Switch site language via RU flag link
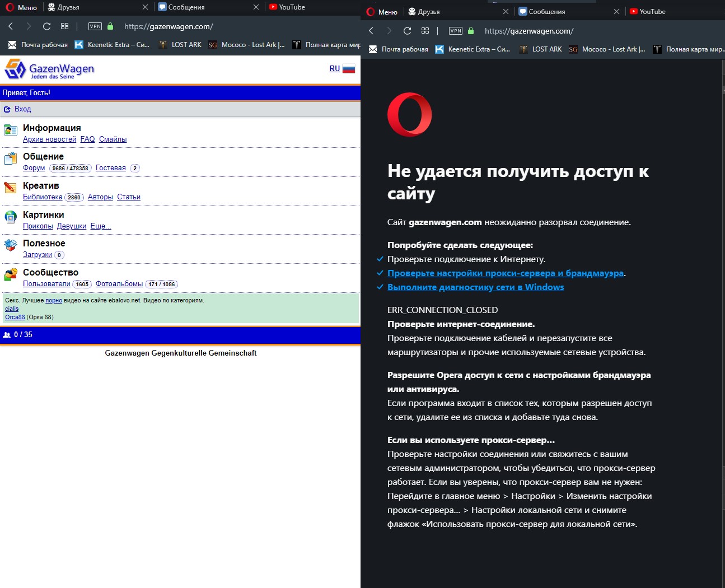The width and height of the screenshot is (725, 588). coord(342,69)
